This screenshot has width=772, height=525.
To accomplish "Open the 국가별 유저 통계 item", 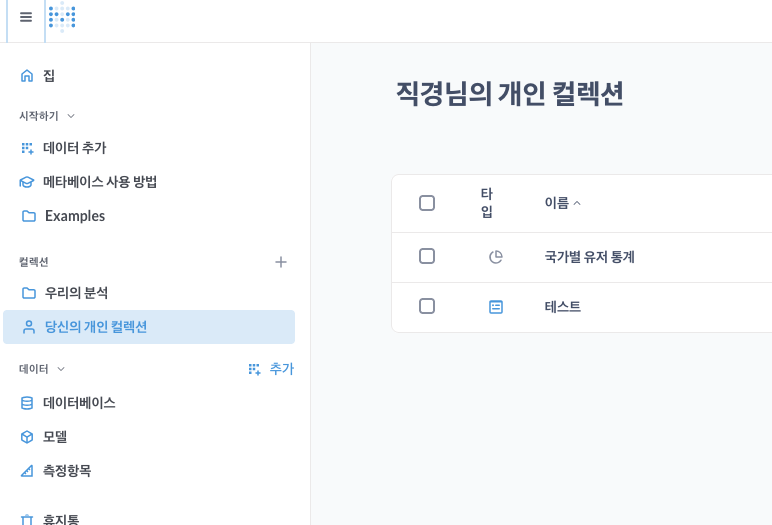I will (x=589, y=257).
